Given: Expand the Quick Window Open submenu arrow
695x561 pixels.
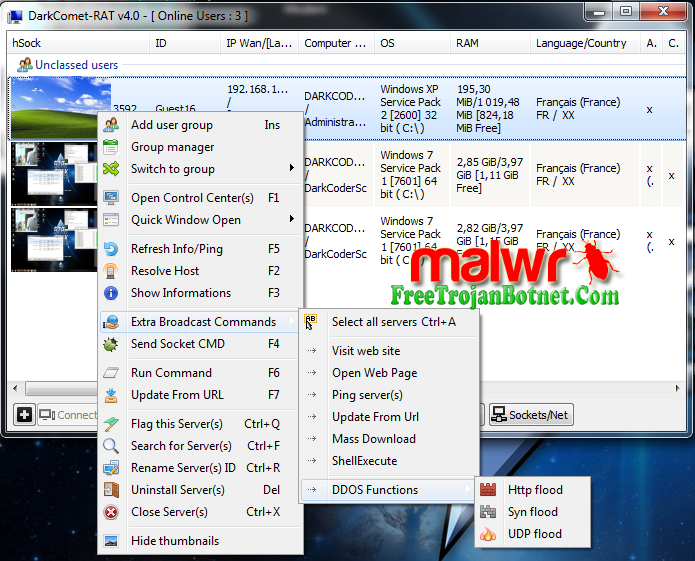Looking at the screenshot, I should [292, 218].
